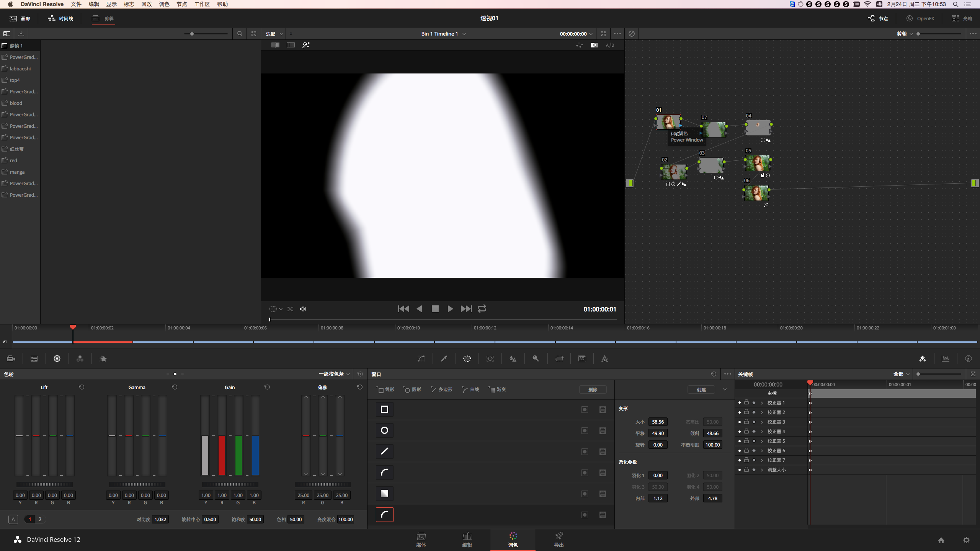Open the primaries bars mode dropdown

click(x=335, y=374)
